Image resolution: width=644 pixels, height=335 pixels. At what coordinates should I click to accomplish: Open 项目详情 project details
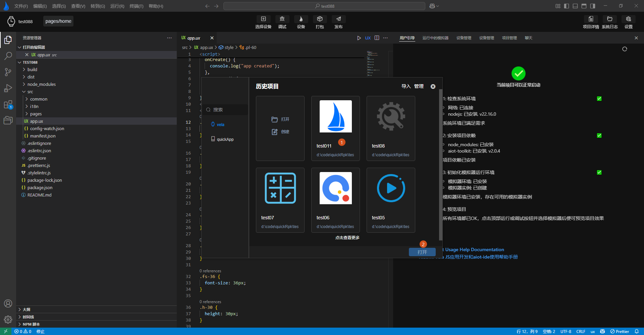591,19
